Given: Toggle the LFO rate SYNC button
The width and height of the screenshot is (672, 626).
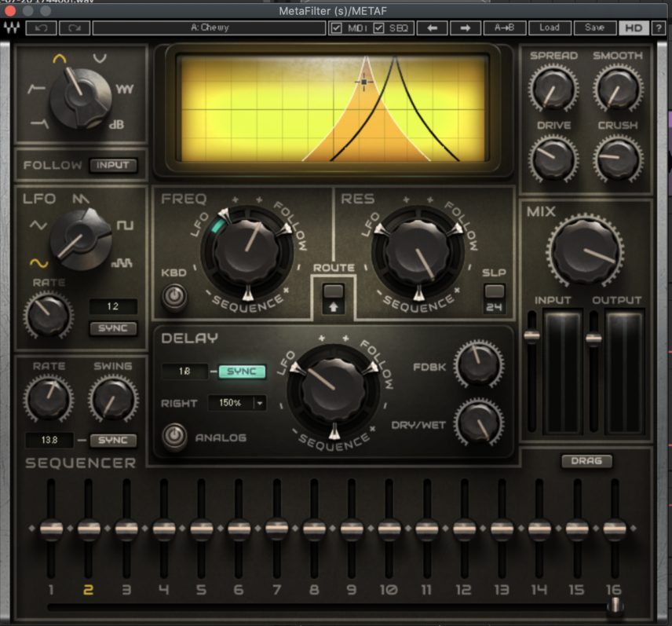Looking at the screenshot, I should click(x=113, y=328).
